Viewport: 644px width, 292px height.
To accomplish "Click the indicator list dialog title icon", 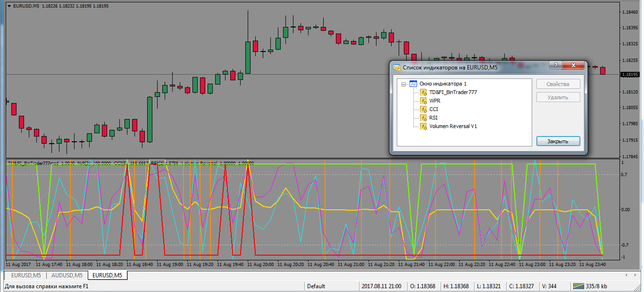I will click(x=397, y=68).
